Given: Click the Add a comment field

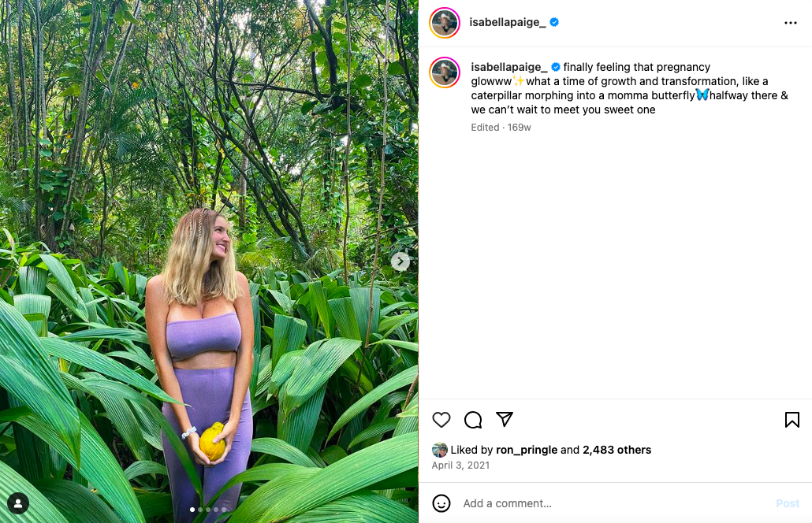Looking at the screenshot, I should tap(615, 503).
